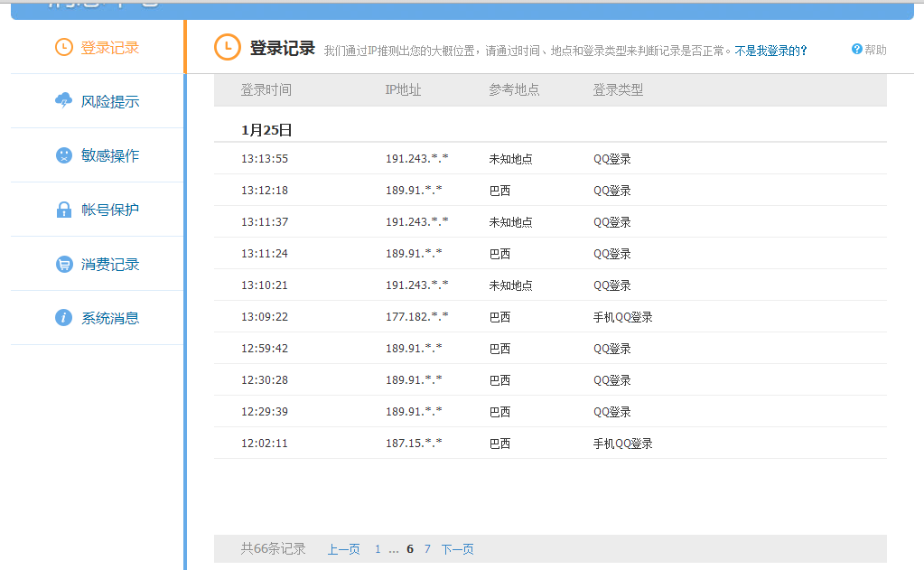The height and width of the screenshot is (570, 924).
Task: Click QQ登录 in the 13:11:24 row
Action: click(612, 254)
